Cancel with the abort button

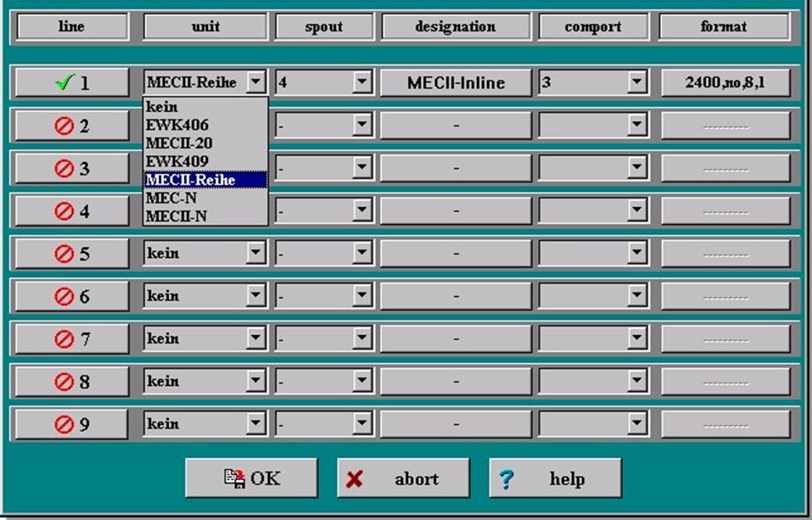click(x=403, y=478)
